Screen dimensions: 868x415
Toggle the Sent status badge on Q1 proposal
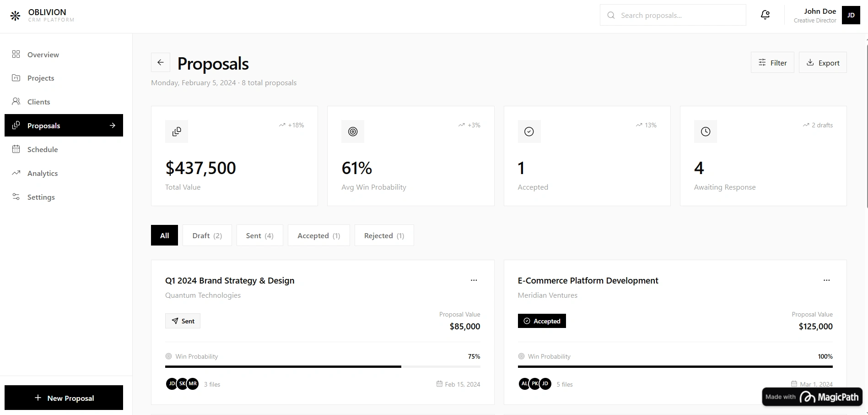[183, 321]
